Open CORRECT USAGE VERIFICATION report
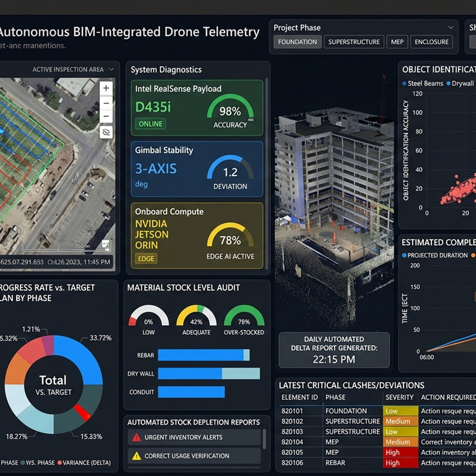Viewport: 476px width, 476px height. point(194,456)
